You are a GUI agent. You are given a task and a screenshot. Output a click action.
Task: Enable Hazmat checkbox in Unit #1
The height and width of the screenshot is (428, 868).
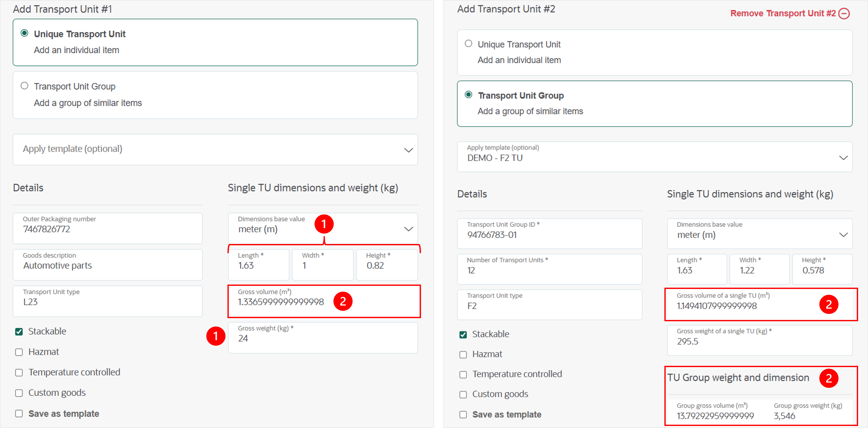pos(19,352)
